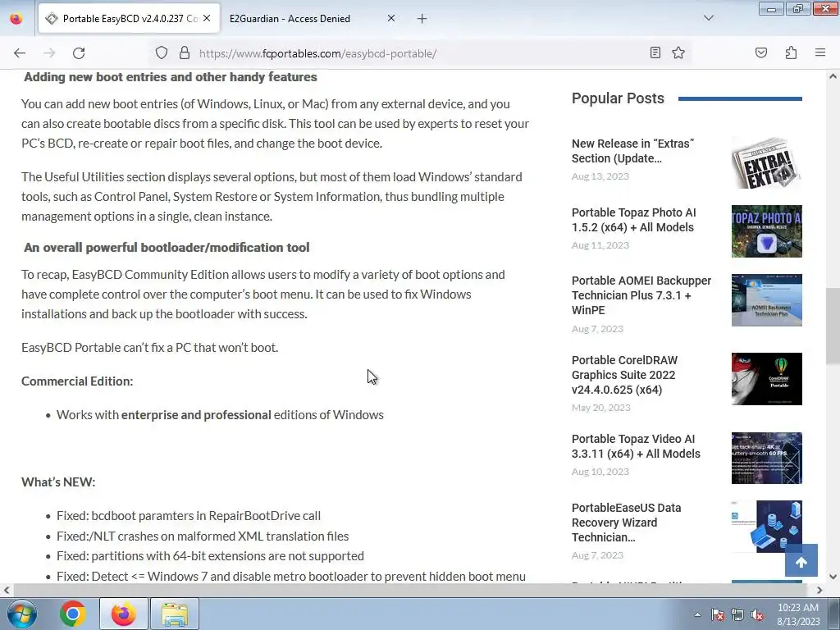Click the "Aug 10, 2023" post date
Screen dimensions: 840x630
[x=600, y=472]
